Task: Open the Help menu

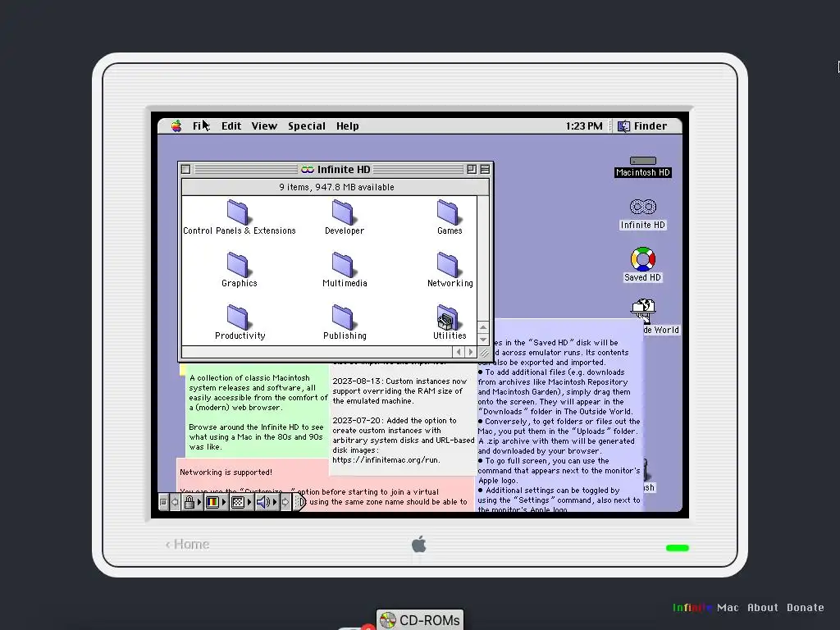Action: [x=348, y=126]
